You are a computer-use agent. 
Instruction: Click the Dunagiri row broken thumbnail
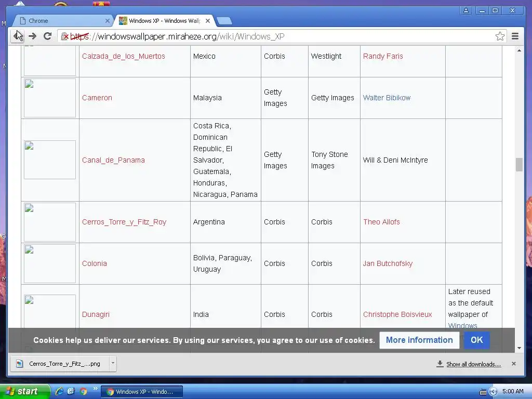point(50,312)
